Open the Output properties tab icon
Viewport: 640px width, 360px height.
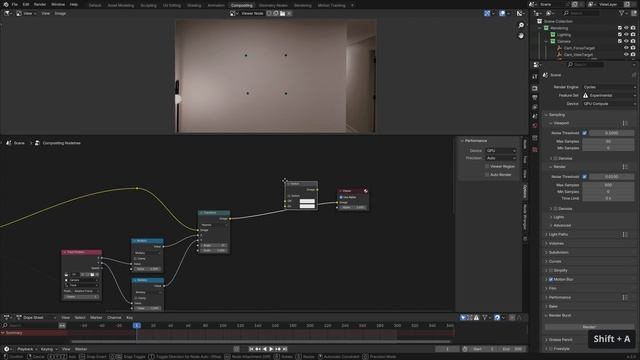[x=535, y=98]
